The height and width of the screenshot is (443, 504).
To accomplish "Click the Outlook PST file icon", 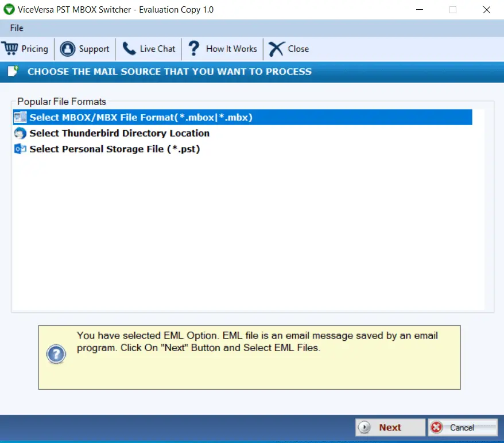I will tap(20, 149).
